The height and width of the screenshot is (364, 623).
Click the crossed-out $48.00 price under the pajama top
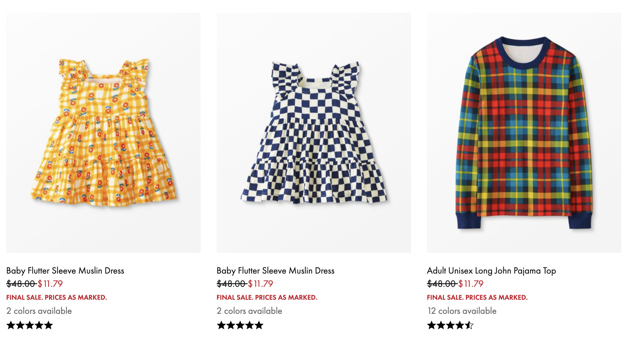[441, 284]
